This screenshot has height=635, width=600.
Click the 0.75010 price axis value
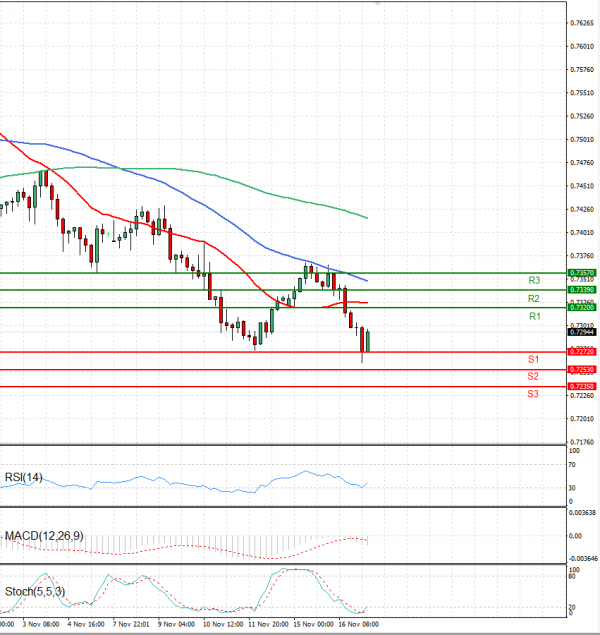[582, 140]
